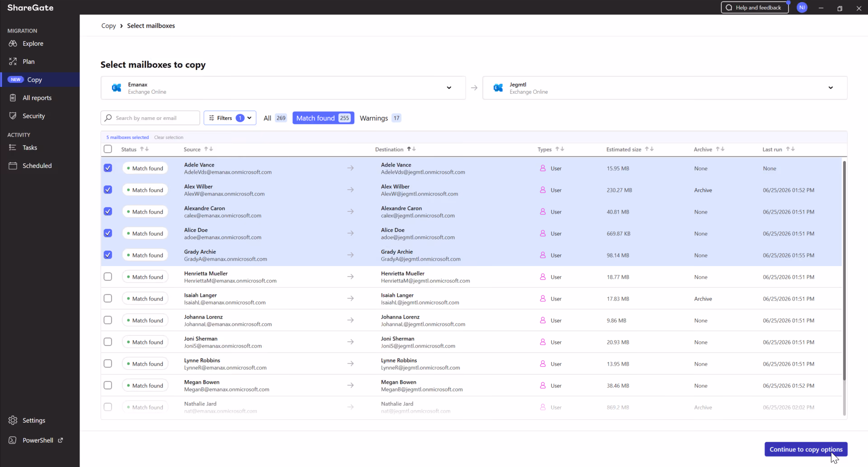Image resolution: width=868 pixels, height=467 pixels.
Task: Open All reports in the sidebar
Action: (37, 98)
